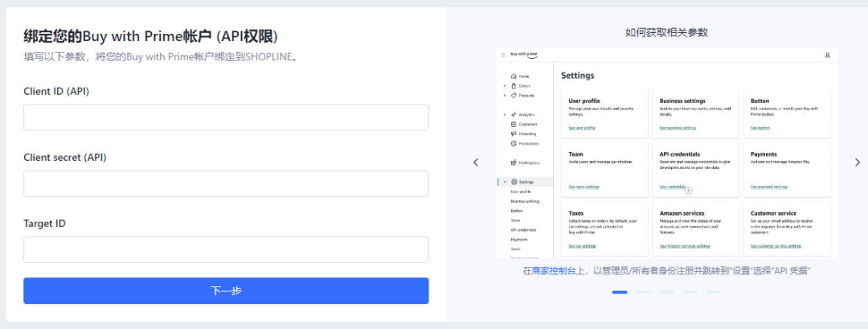Viewport: 868px width, 329px height.
Task: Click the Client ID (API) input field
Action: 226,117
